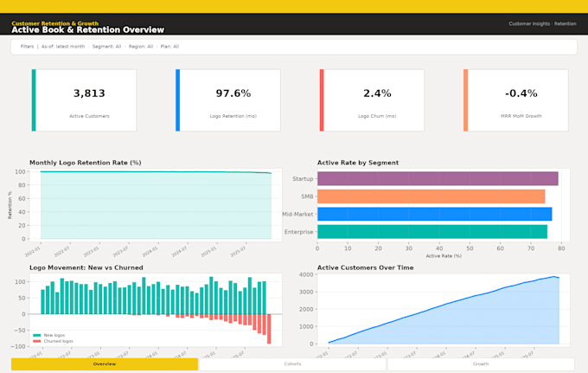Click the Logo Retention 97.6% card
Image resolution: width=588 pixels, height=373 pixels.
(228, 100)
